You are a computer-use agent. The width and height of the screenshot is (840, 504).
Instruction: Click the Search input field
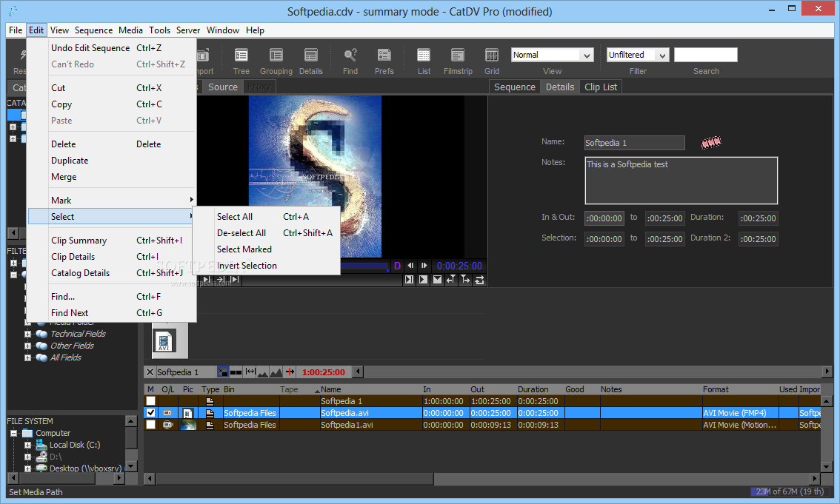pos(705,55)
